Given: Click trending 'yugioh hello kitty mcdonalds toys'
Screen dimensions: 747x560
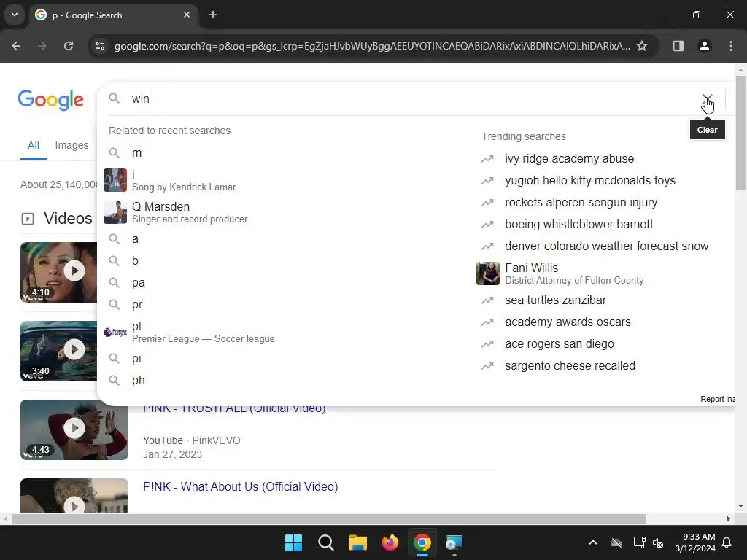Looking at the screenshot, I should [589, 181].
